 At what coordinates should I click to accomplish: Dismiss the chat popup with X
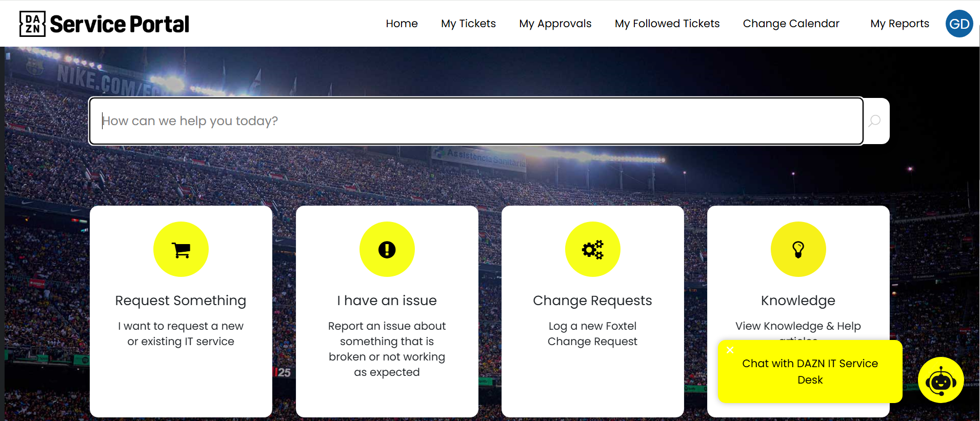[x=730, y=350]
